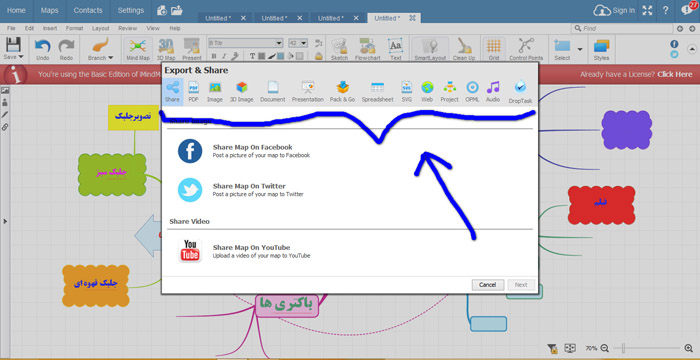The height and width of the screenshot is (360, 700).
Task: Open the Home tab
Action: 16,10
